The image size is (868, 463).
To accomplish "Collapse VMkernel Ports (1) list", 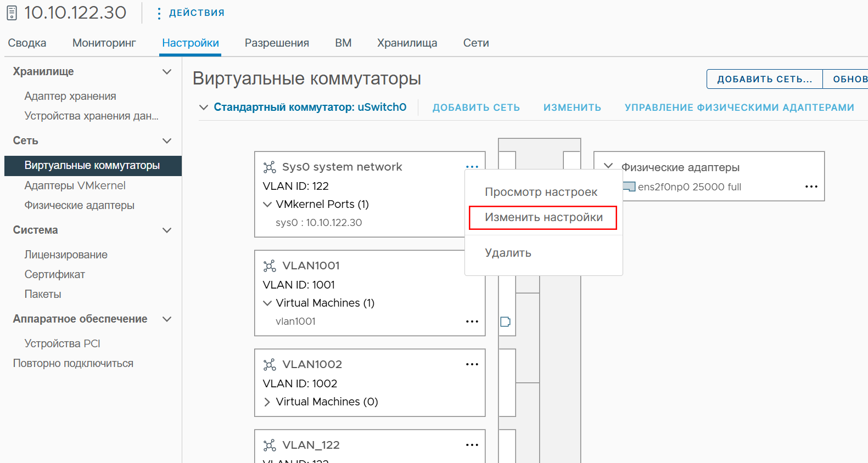I will 267,205.
